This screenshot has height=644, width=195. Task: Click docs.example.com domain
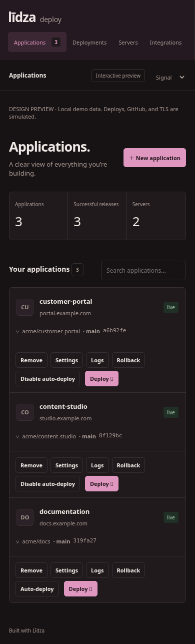[63, 523]
